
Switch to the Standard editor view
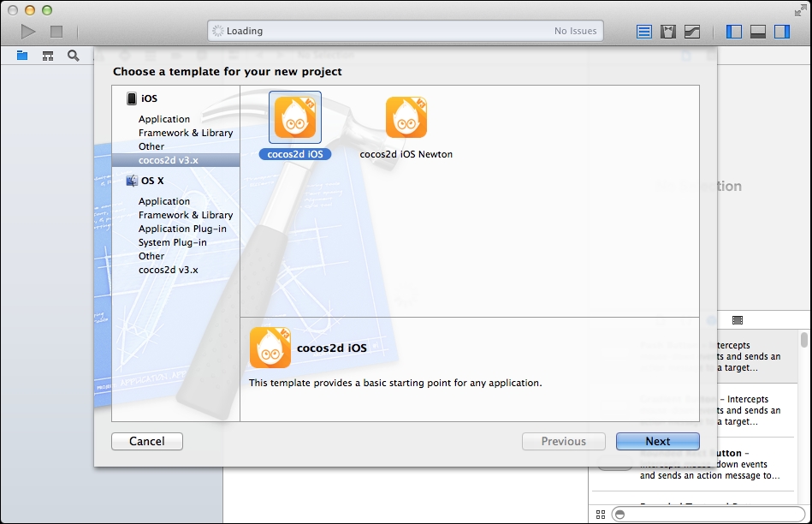643,32
